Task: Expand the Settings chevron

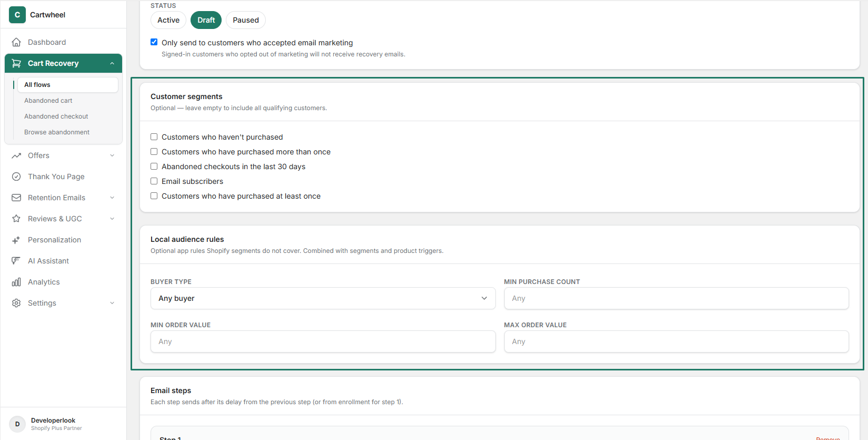Action: (112, 303)
